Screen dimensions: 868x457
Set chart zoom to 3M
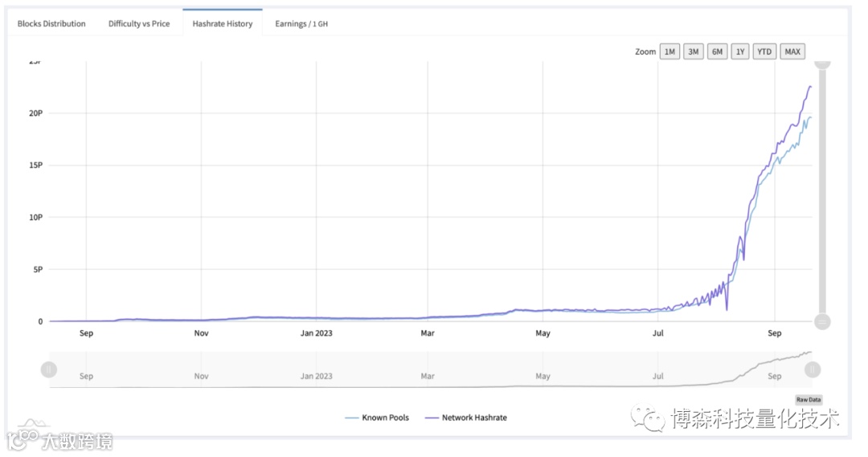point(693,52)
